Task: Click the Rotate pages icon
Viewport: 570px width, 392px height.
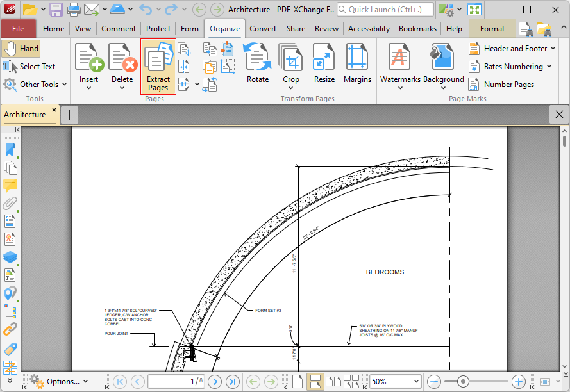Action: tap(257, 57)
